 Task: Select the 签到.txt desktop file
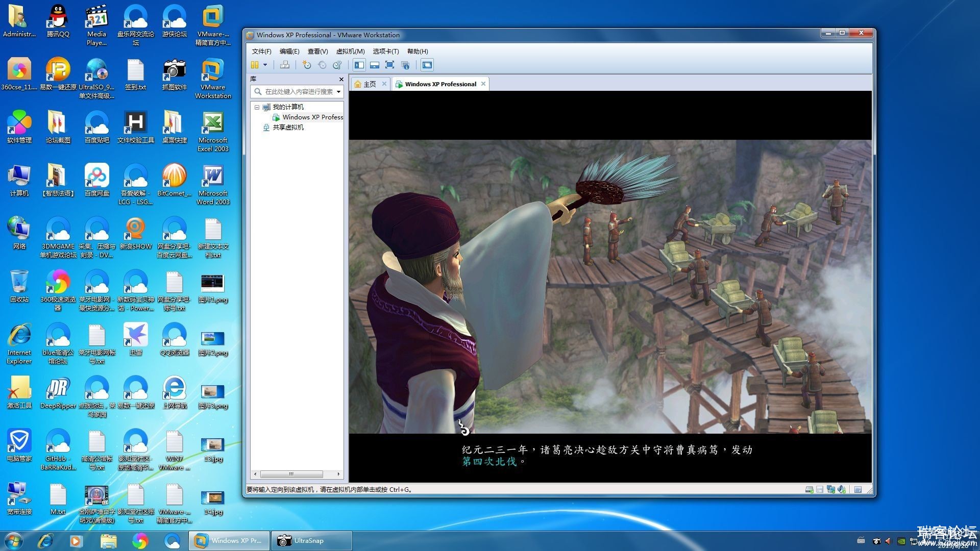point(135,74)
